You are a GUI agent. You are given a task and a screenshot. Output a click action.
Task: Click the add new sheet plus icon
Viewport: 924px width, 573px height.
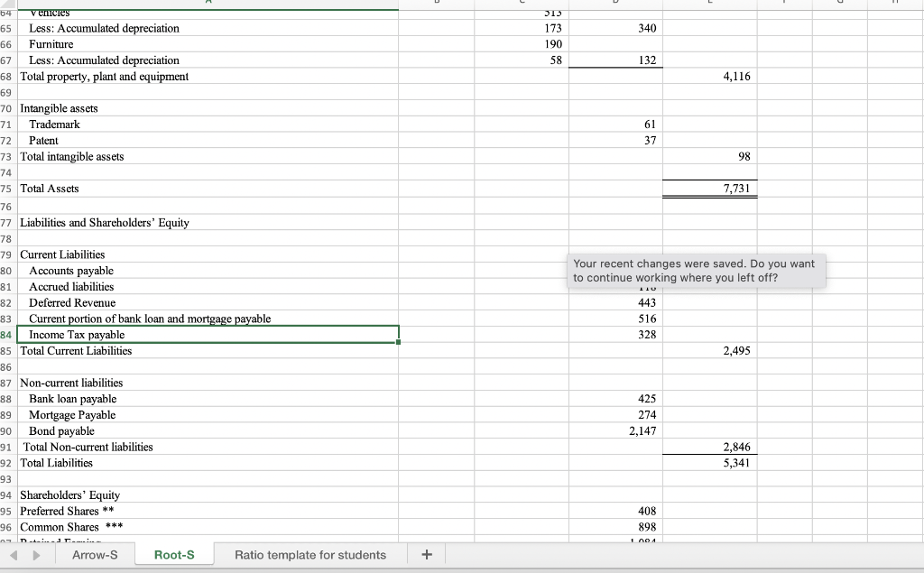click(x=425, y=555)
